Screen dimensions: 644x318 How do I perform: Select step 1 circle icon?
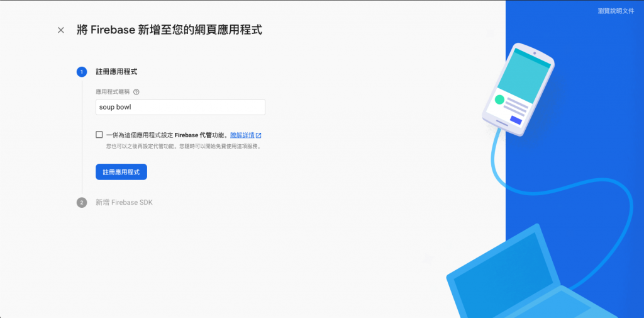pyautogui.click(x=82, y=72)
